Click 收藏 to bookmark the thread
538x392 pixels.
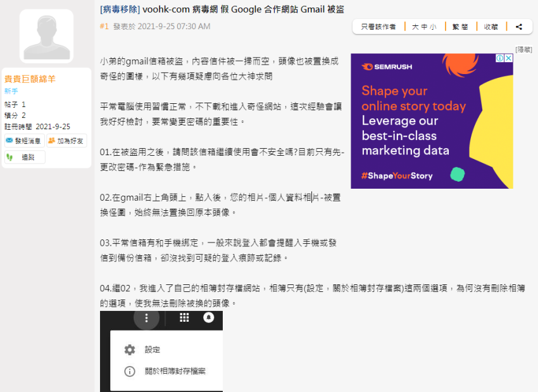(491, 27)
